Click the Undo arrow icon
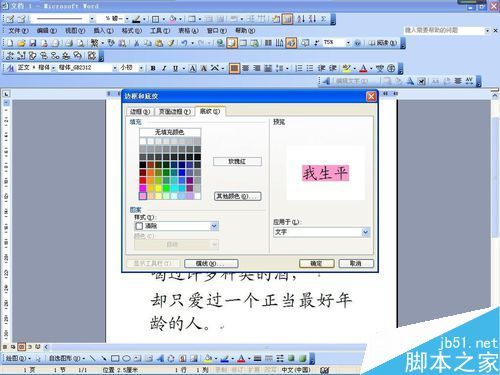Image resolution: width=500 pixels, height=375 pixels. pos(184,43)
